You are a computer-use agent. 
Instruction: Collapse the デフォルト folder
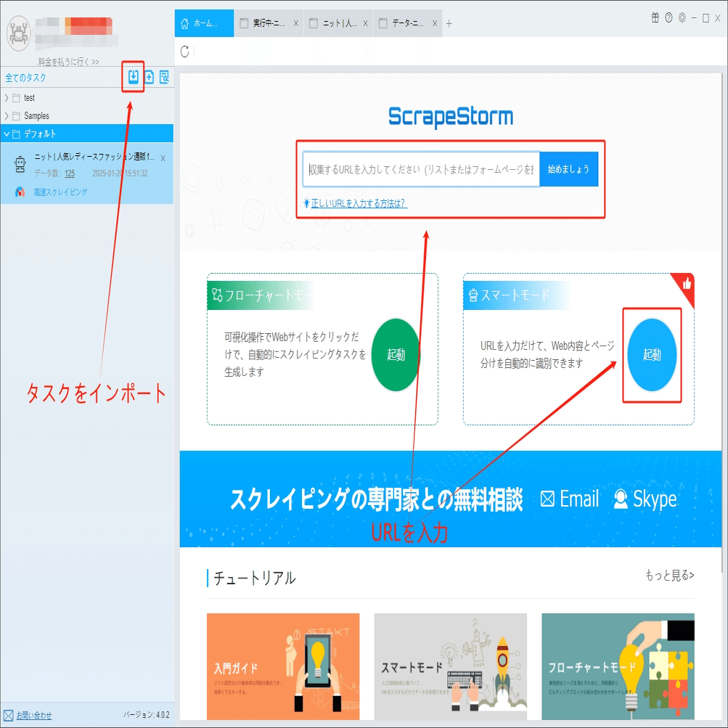point(7,134)
